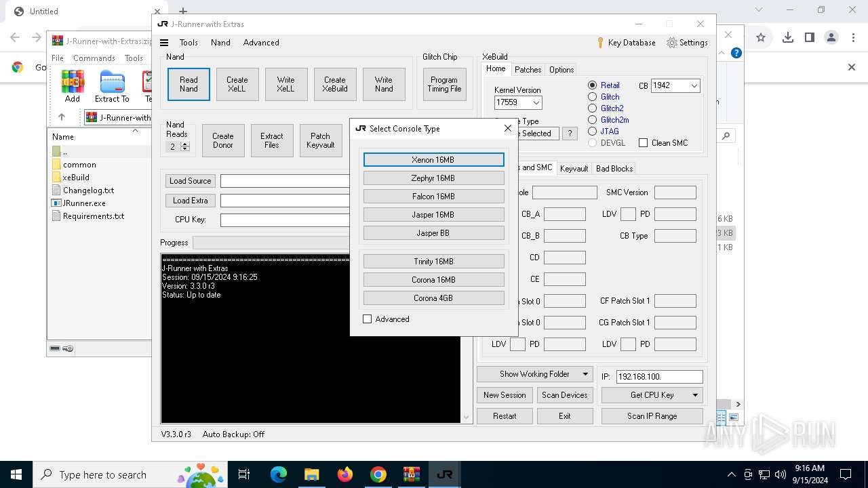Image resolution: width=868 pixels, height=488 pixels.
Task: Click the CPU Key input field
Action: [285, 220]
